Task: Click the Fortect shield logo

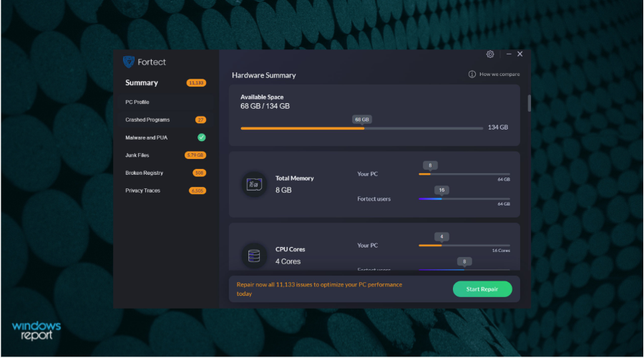Action: 129,62
